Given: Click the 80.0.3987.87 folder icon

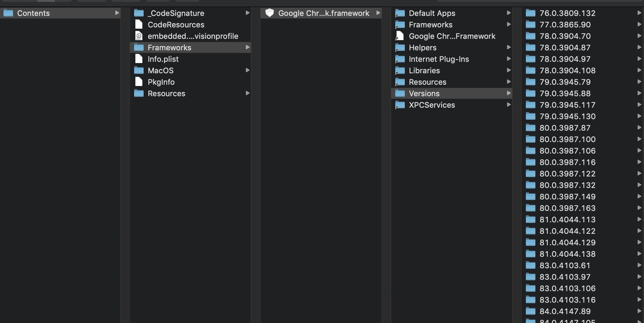Looking at the screenshot, I should coord(530,128).
